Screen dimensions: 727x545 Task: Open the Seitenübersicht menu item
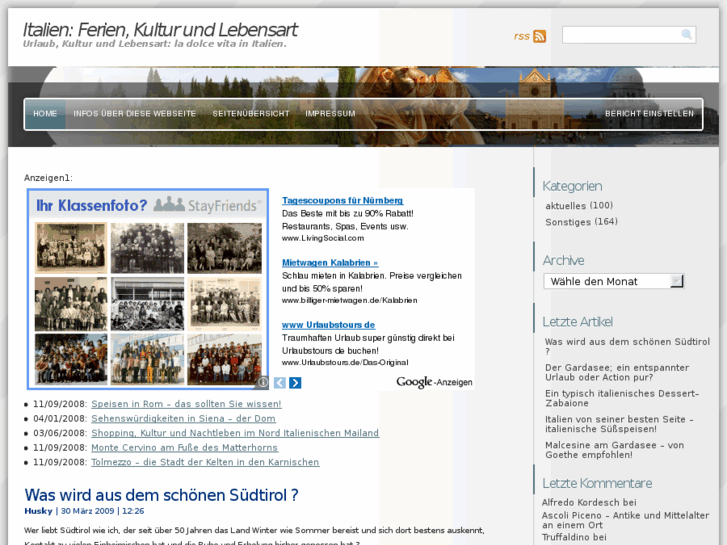coord(251,114)
